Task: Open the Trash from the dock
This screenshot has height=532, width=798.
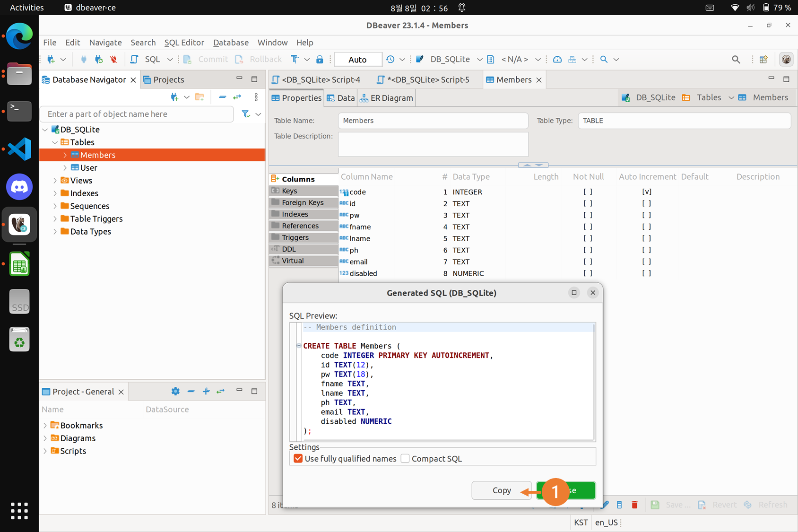Action: click(19, 340)
